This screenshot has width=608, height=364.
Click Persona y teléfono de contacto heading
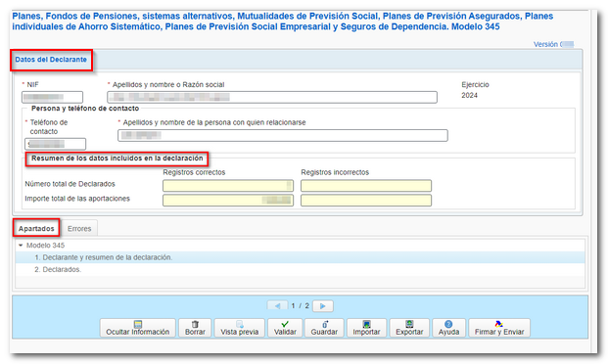click(85, 109)
